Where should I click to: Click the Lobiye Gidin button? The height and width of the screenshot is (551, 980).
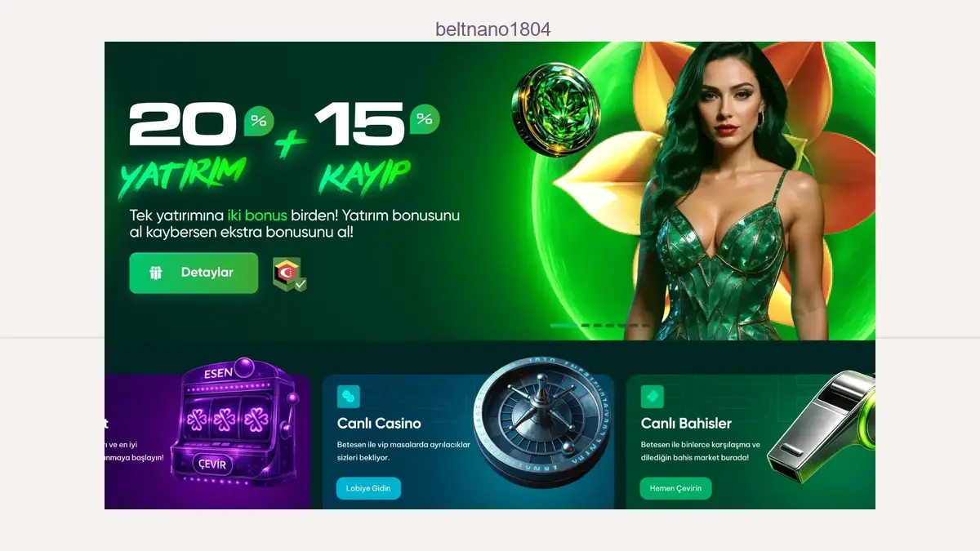368,488
